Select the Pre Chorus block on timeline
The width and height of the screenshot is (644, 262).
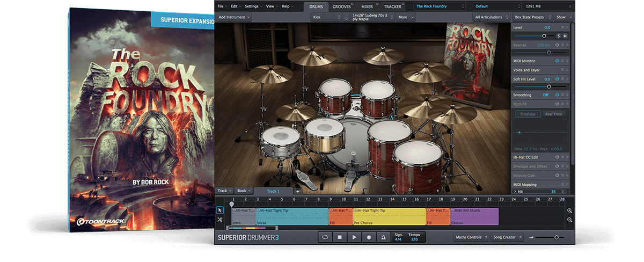[x=390, y=217]
